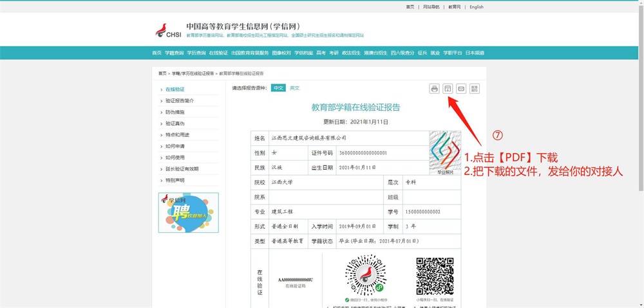Click the PDF download icon
Screen dimensions: 644x308
point(448,89)
